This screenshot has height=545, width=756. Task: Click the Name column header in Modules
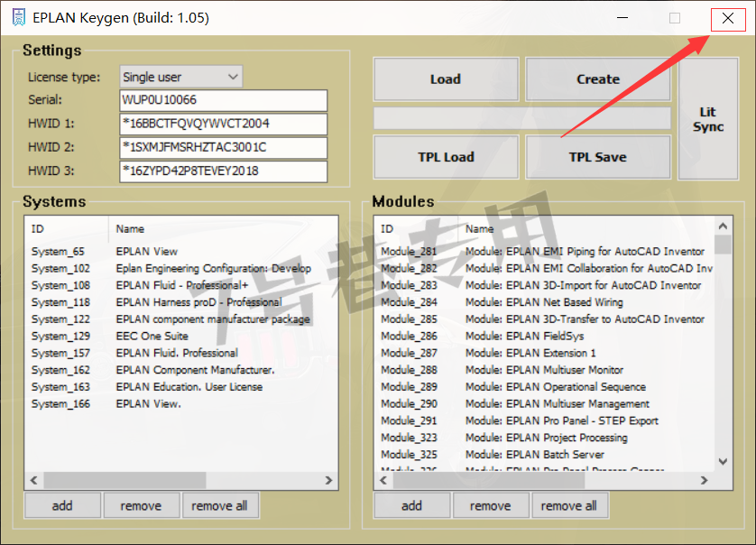point(586,228)
